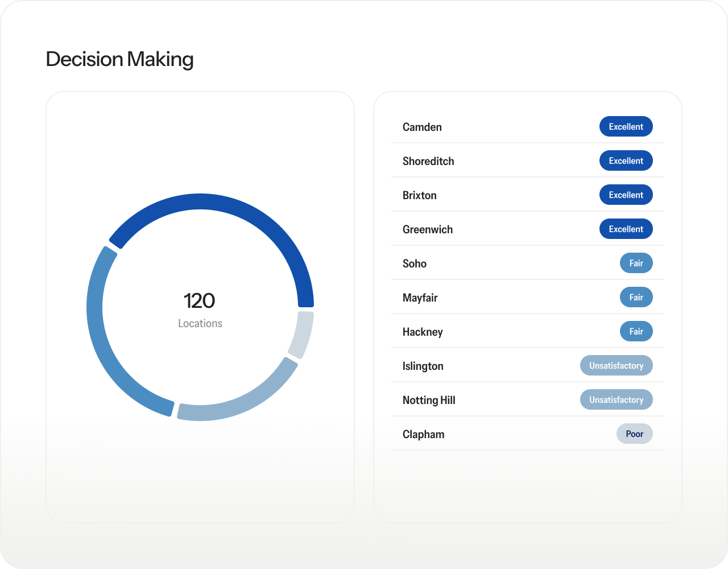Screen dimensions: 728x569
Task: Select the pale grey Poor donut segment
Action: point(301,333)
